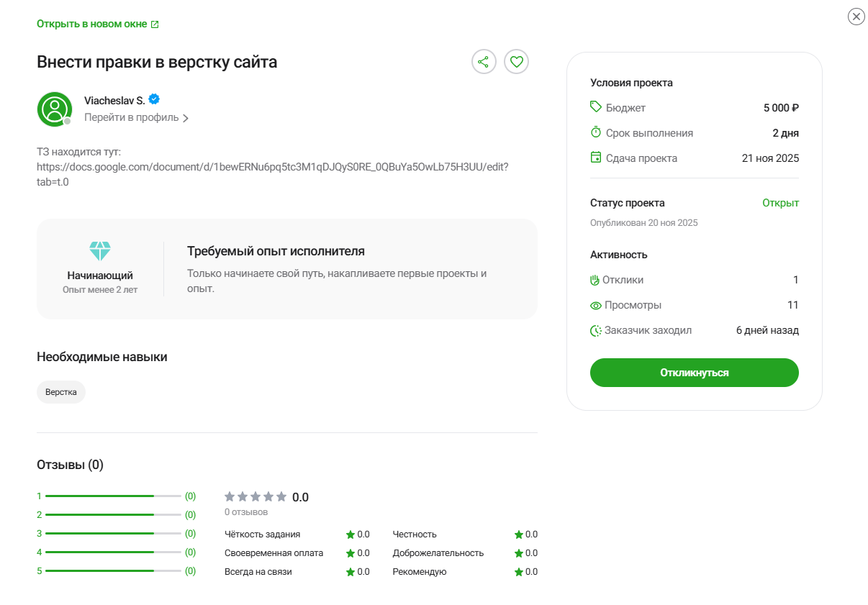Add project to favorites with heart icon
Image resolution: width=868 pixels, height=605 pixels.
click(x=516, y=62)
